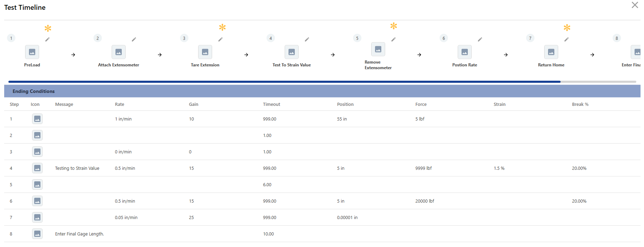Viewport: 644px width, 247px height.
Task: Click the row 2 icon in Ending Conditions
Action: 37,135
